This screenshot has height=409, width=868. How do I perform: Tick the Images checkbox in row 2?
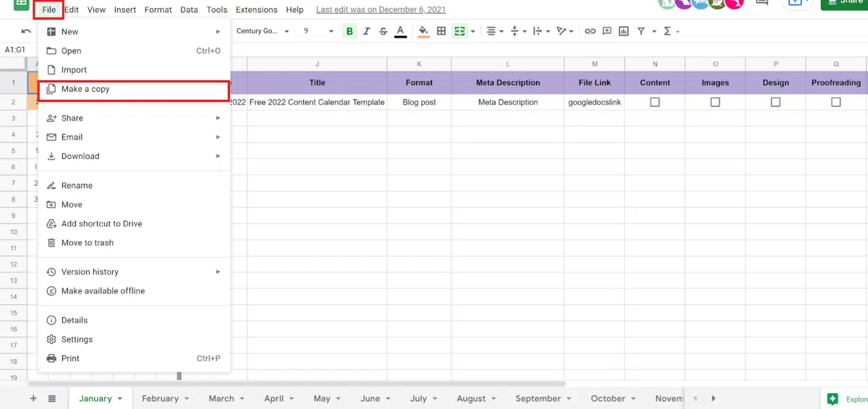click(x=715, y=103)
